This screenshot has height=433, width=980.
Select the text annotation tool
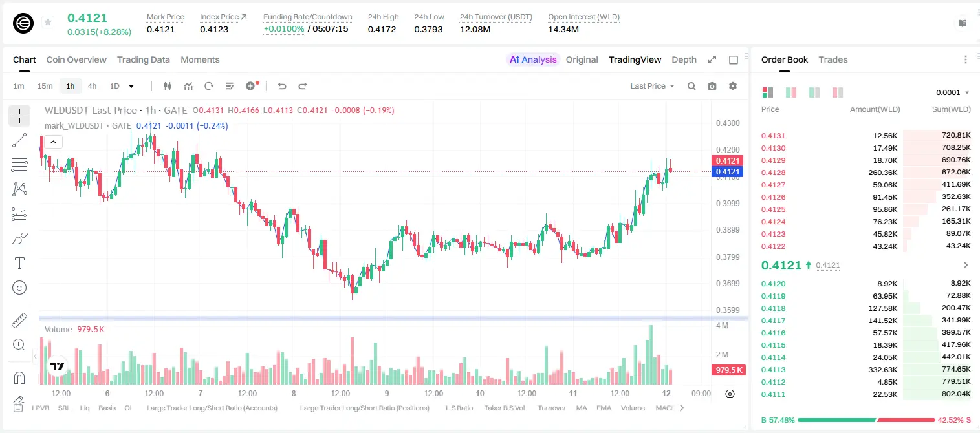pos(19,263)
